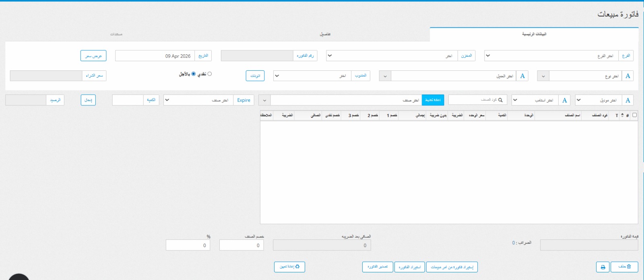The height and width of the screenshot is (280, 644).
Task: Click the print invoice icon button
Action: click(603, 267)
